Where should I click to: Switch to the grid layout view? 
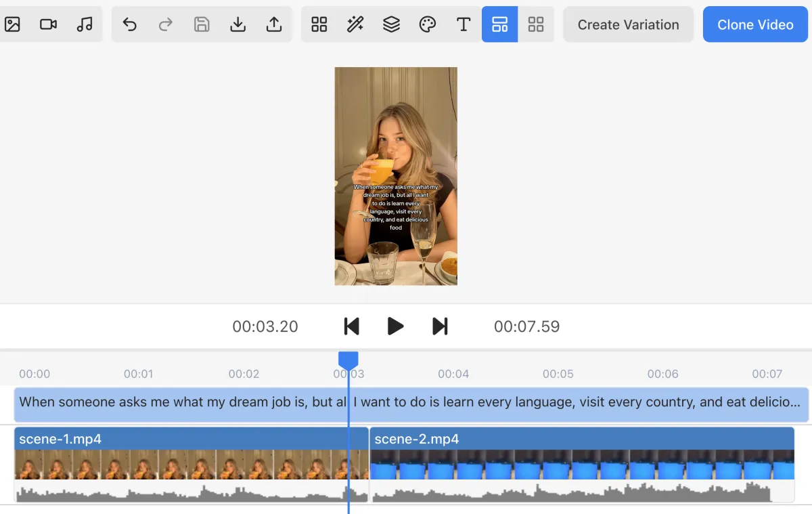pos(536,25)
